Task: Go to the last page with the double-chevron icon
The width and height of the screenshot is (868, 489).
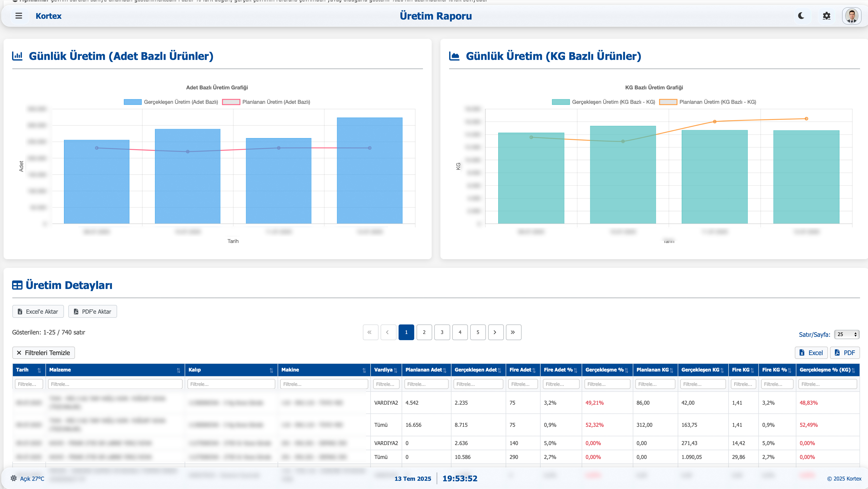Action: pos(513,332)
